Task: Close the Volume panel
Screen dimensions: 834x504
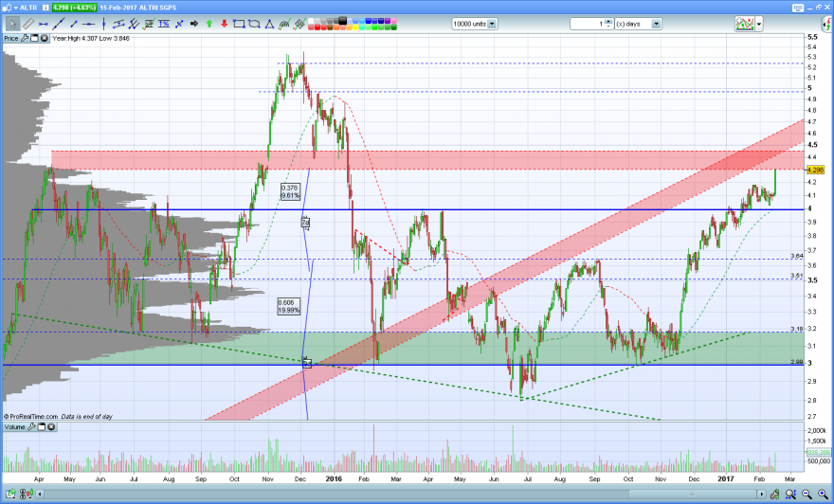Action: (51, 427)
